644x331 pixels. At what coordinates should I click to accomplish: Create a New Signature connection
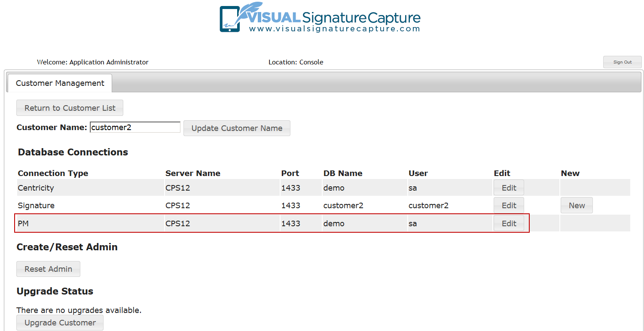(577, 205)
